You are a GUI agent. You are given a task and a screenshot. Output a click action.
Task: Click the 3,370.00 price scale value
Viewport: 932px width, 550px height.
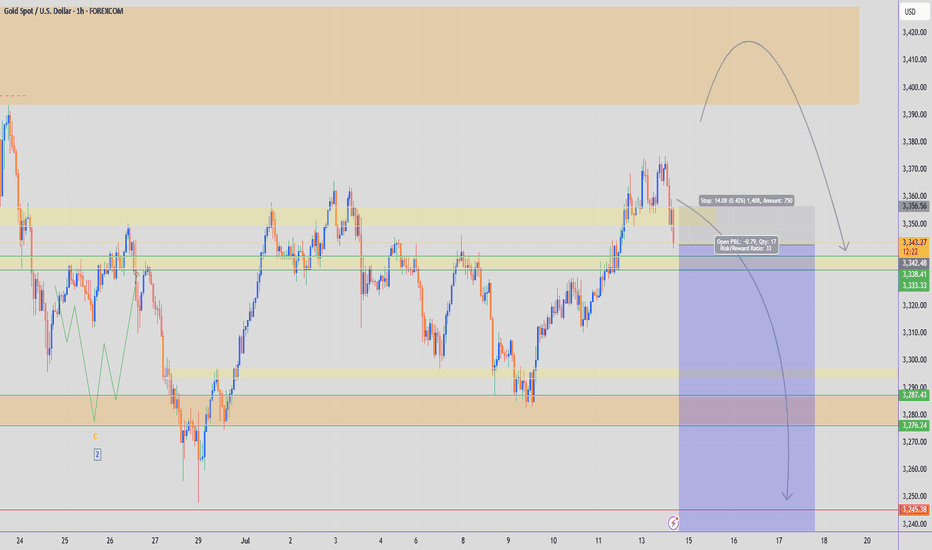[915, 169]
